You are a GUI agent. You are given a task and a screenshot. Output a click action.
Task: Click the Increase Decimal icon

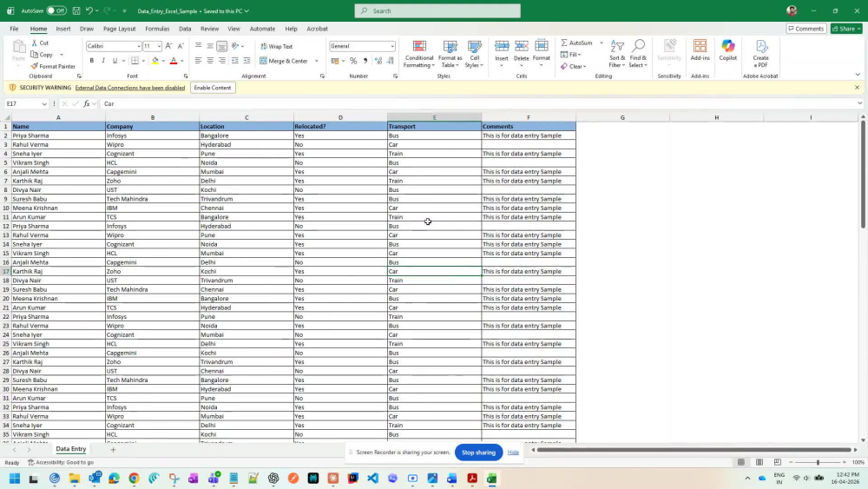378,61
